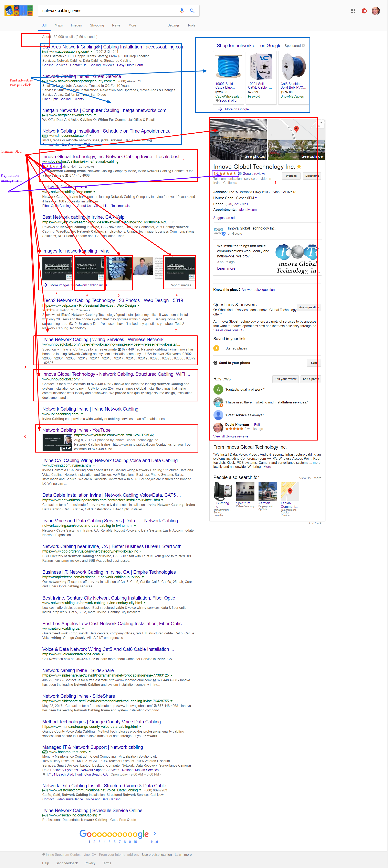This screenshot has height=868, width=388.
Task: Switch to the News tab
Action: (x=116, y=25)
